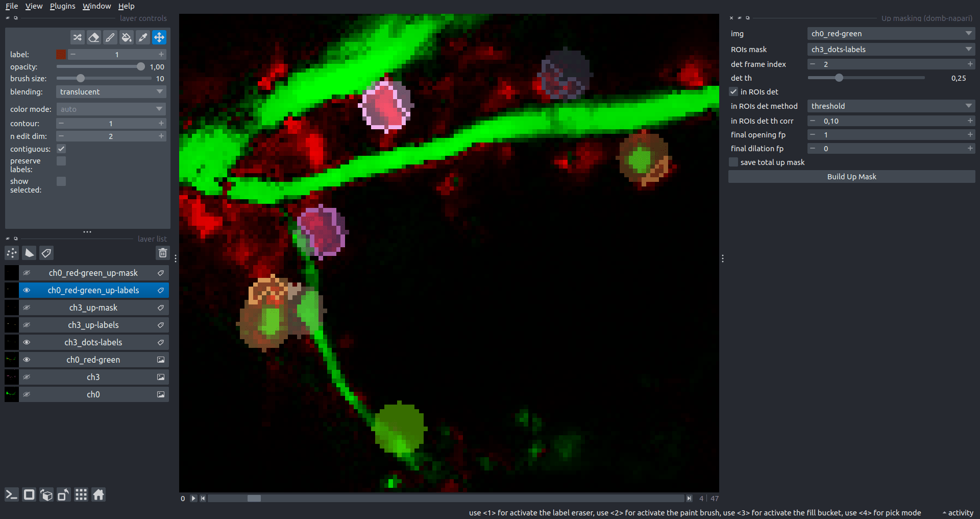This screenshot has height=519, width=980.
Task: Click the det th slider handle
Action: coord(839,78)
